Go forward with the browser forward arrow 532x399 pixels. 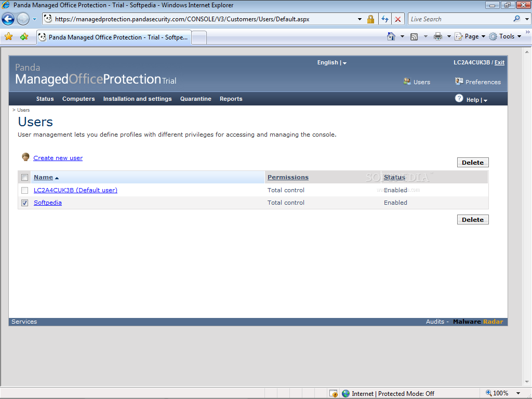coord(23,19)
